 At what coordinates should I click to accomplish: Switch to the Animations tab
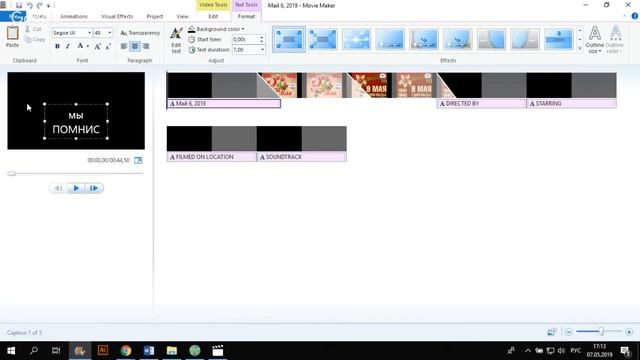point(74,16)
